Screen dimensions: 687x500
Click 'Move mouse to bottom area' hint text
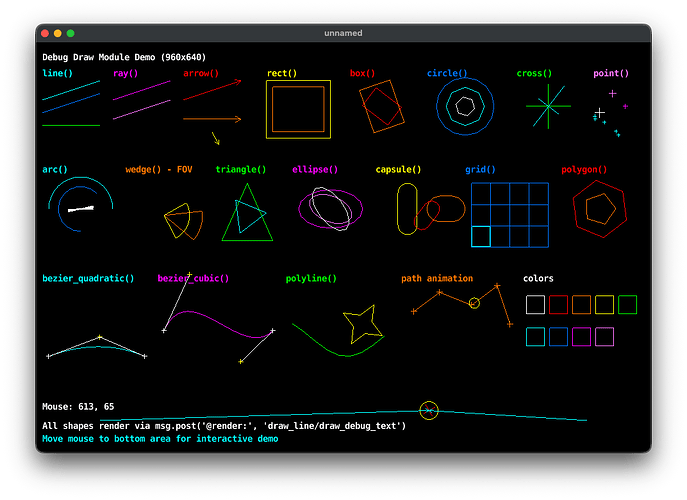tap(160, 439)
